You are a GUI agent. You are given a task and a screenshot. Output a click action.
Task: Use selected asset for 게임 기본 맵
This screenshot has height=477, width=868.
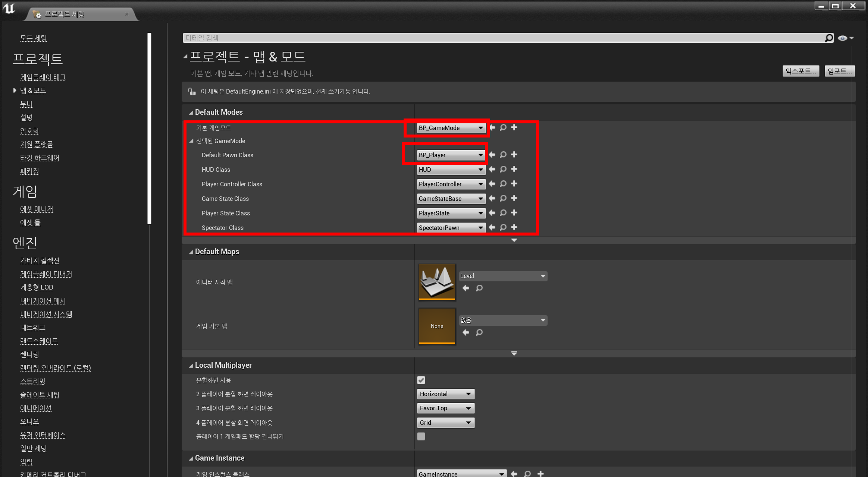click(466, 332)
